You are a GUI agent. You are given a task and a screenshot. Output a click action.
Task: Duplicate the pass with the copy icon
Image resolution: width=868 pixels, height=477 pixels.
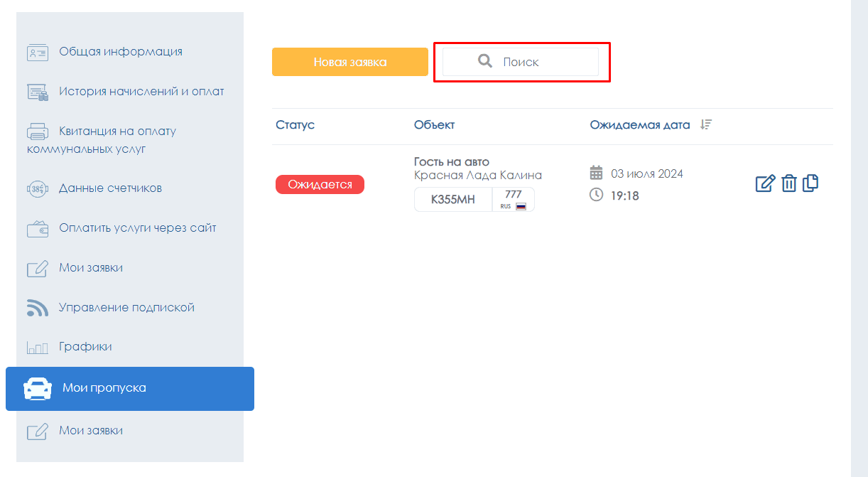click(x=810, y=183)
